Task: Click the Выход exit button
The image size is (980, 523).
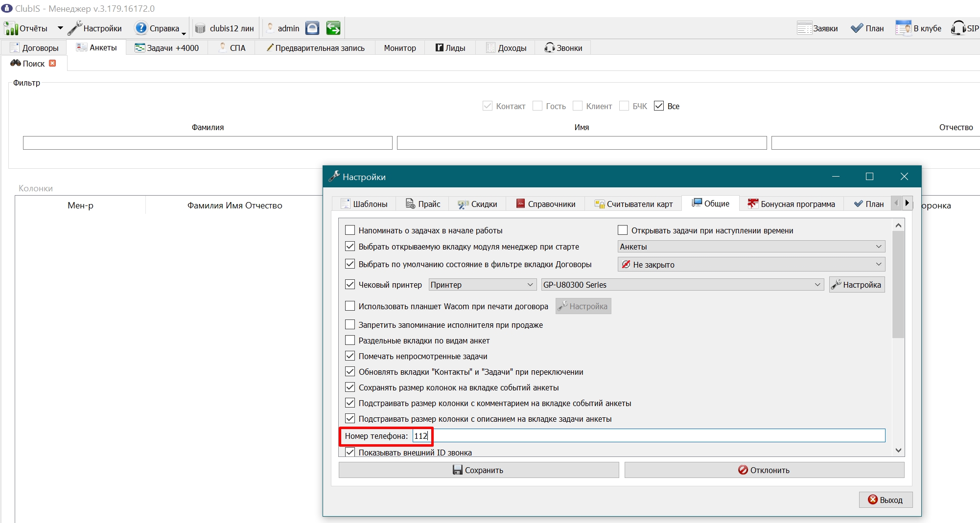Action: tap(886, 500)
